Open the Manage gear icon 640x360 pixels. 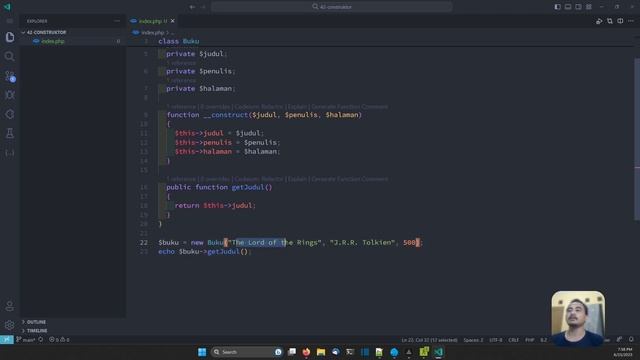pyautogui.click(x=10, y=325)
